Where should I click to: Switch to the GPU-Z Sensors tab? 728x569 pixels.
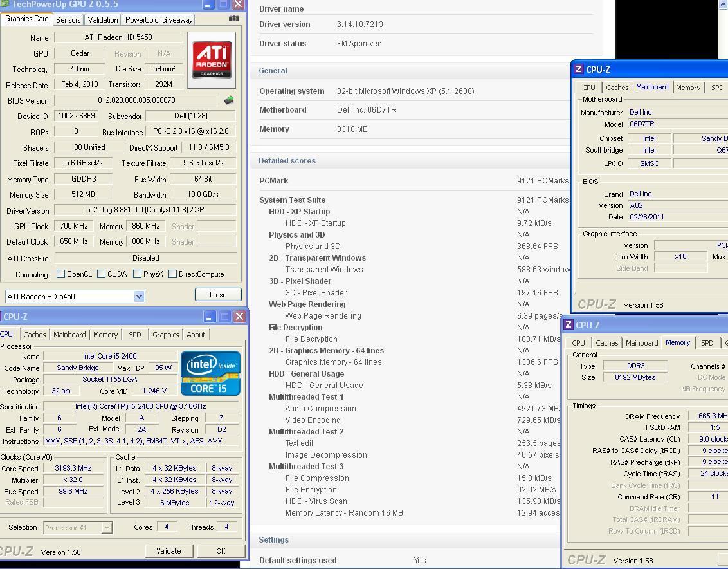click(x=68, y=19)
